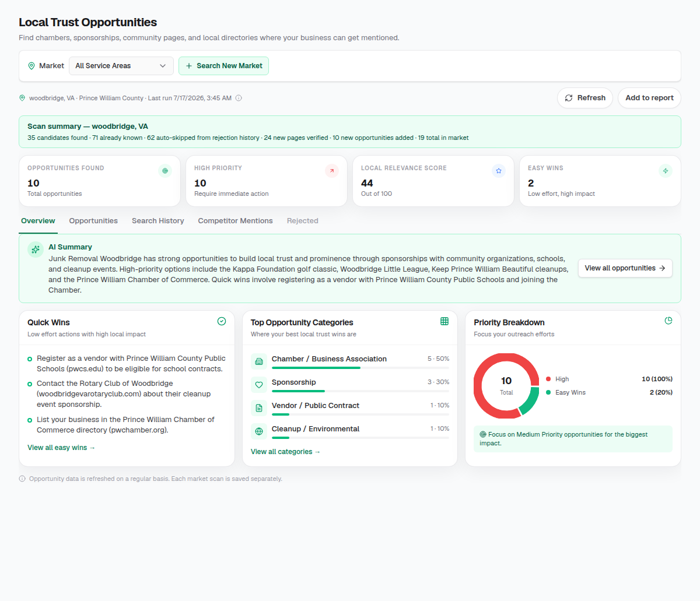This screenshot has width=700, height=601.
Task: Click the target icon in Opportunities Found card
Action: 165,171
